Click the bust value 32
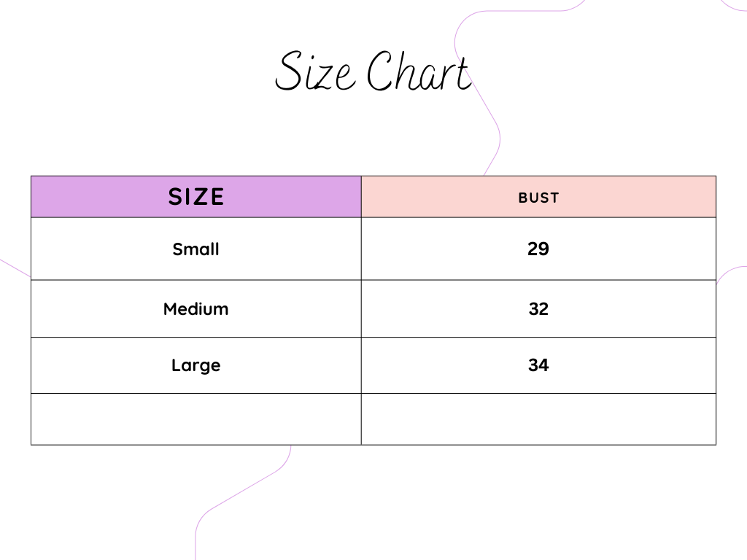 (x=538, y=309)
